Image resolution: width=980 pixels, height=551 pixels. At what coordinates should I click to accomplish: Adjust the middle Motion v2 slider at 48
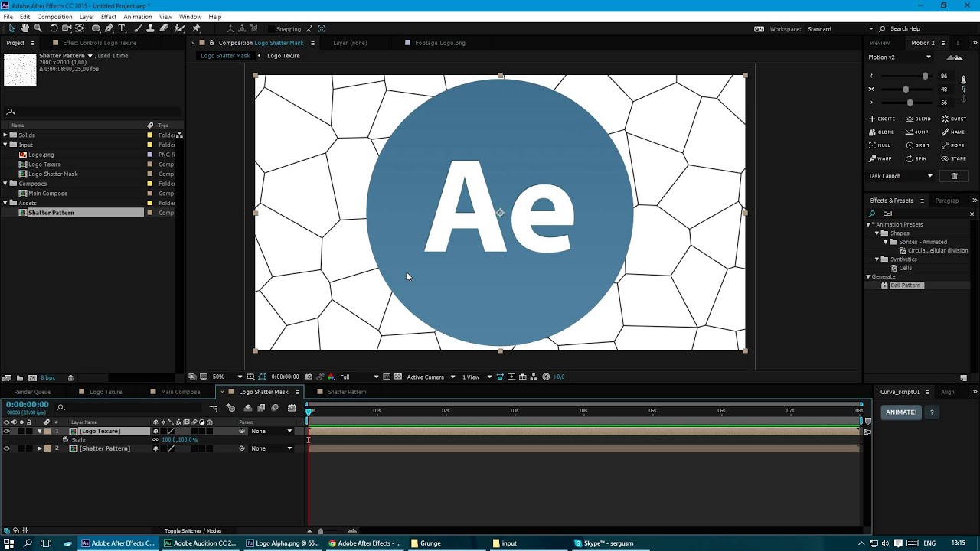(x=906, y=90)
